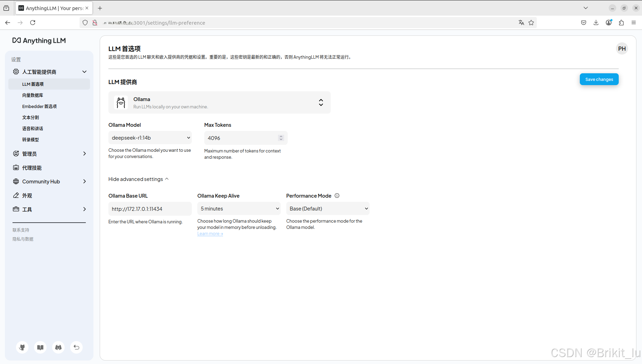Screen dimensions: 642x364
Task: Expand the 工具 section
Action: [84, 209]
